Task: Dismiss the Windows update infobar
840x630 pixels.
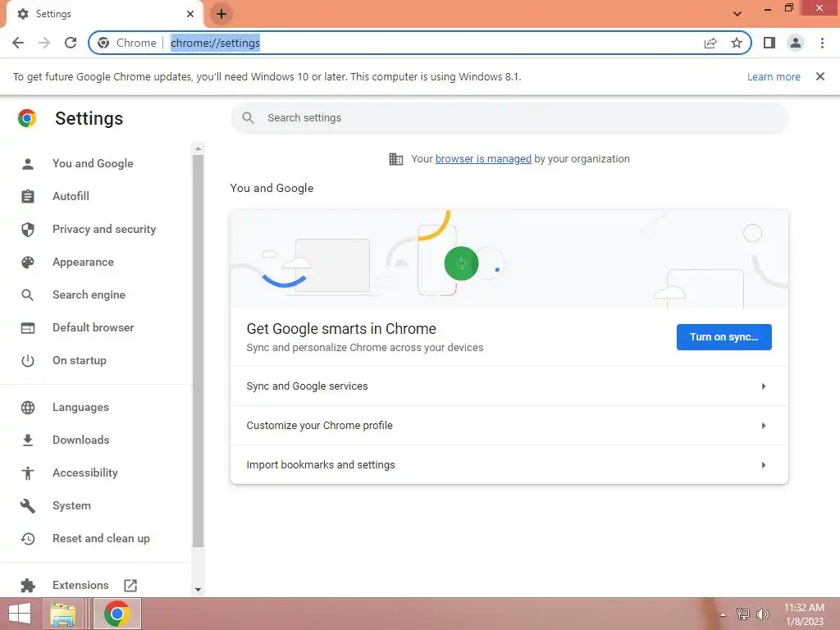Action: (x=819, y=76)
